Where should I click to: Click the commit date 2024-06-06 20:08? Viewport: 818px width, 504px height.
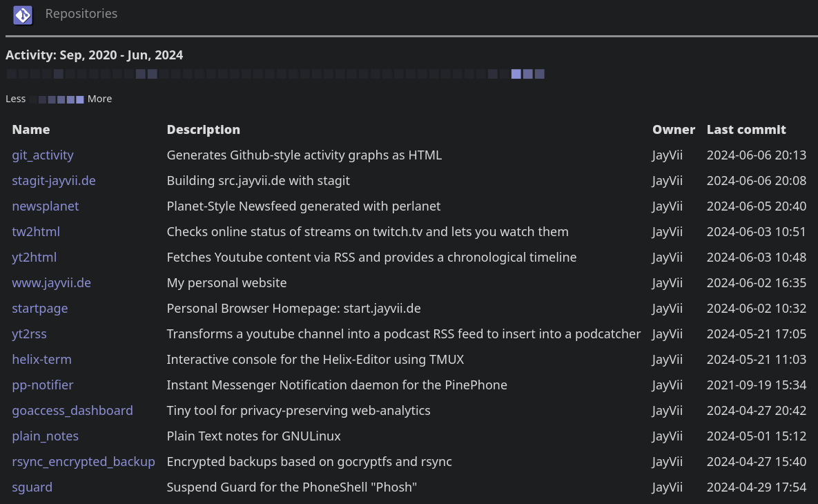click(x=757, y=180)
